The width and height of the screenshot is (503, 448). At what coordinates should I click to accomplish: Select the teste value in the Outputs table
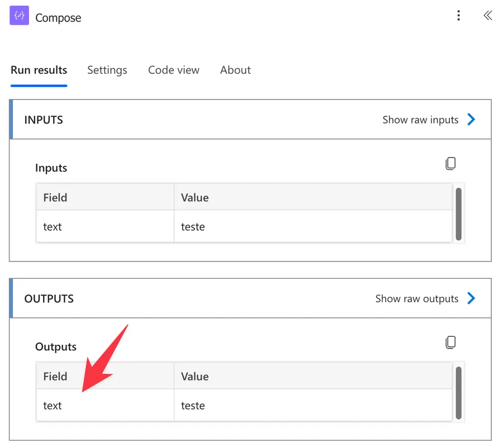(x=193, y=406)
